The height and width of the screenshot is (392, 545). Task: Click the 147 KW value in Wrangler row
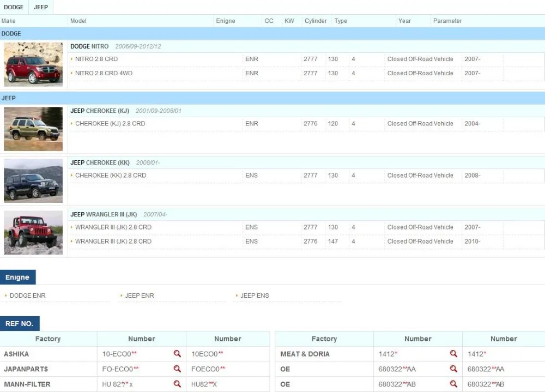coord(332,242)
